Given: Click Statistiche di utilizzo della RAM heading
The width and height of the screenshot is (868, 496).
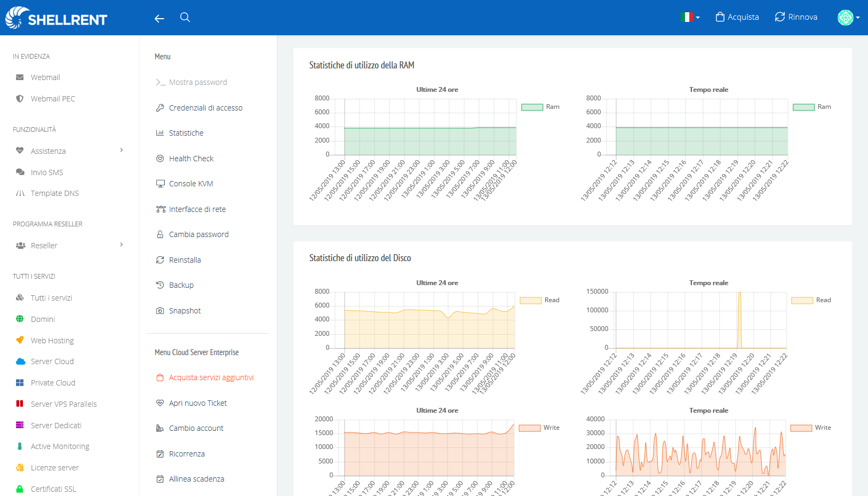Looking at the screenshot, I should pyautogui.click(x=362, y=65).
